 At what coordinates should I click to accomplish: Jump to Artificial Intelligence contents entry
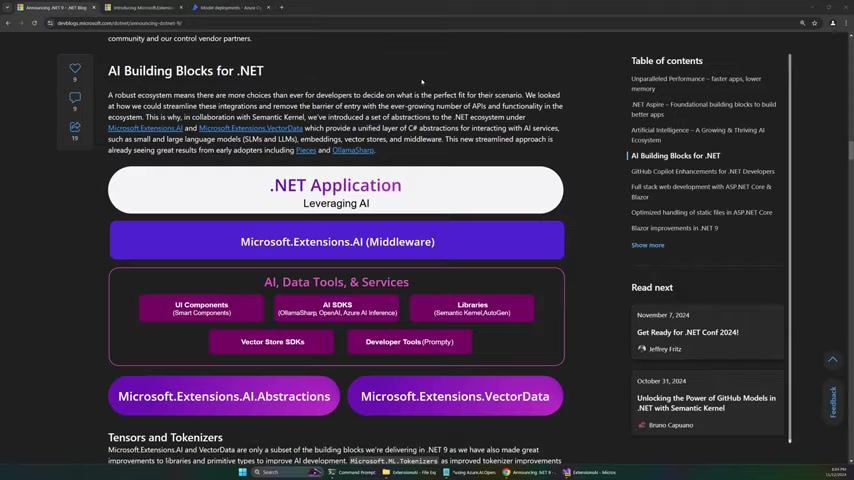click(698, 135)
